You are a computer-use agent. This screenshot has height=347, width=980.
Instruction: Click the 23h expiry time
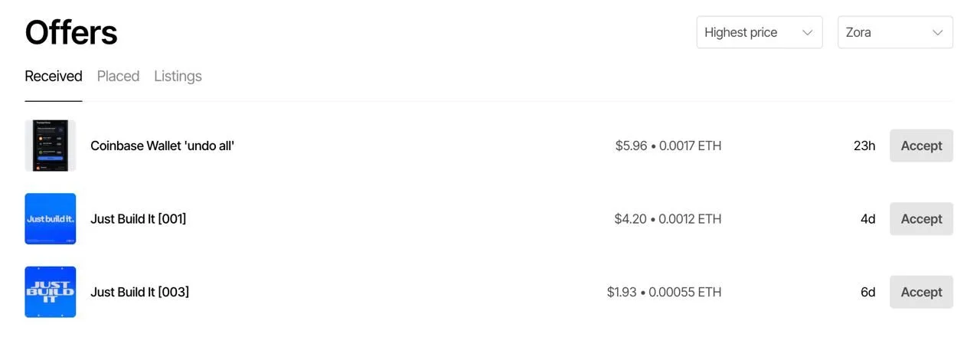pos(864,146)
